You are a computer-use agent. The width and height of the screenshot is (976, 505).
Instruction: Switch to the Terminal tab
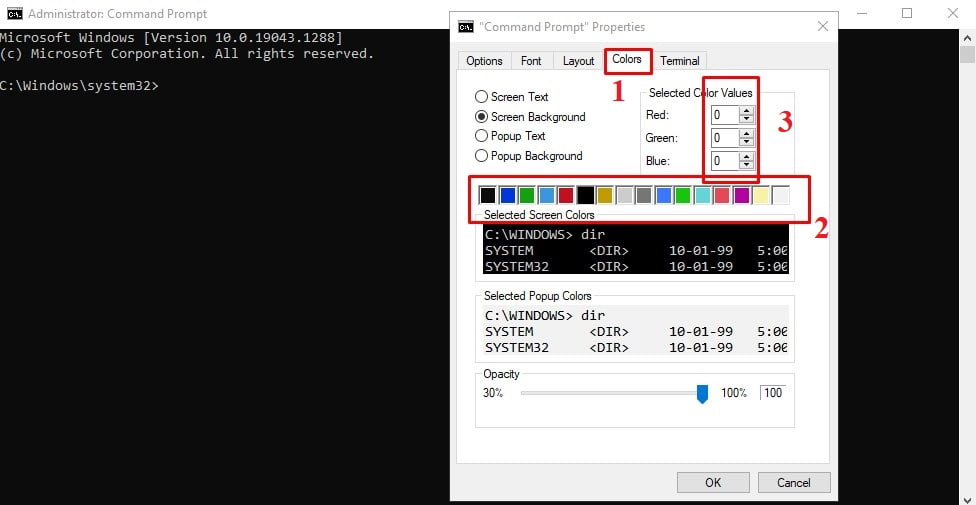(680, 61)
